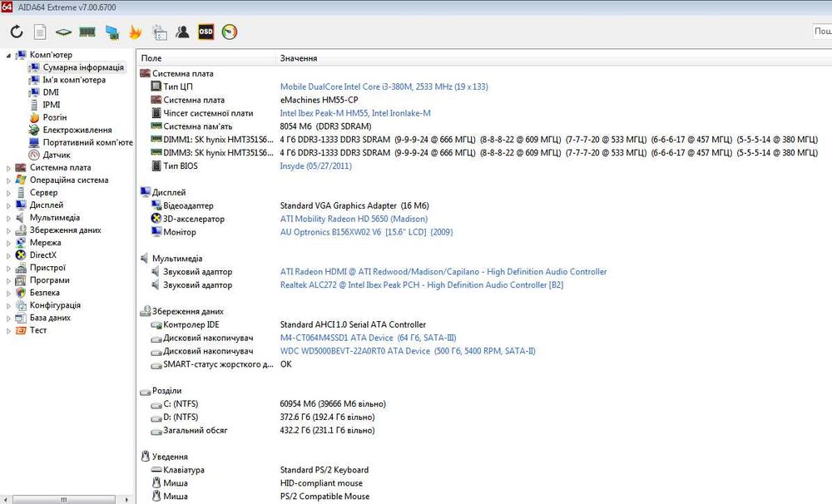This screenshot has width=832, height=504.
Task: Open the M4-CT064M4SSD1 ATA Device link
Action: tap(368, 338)
